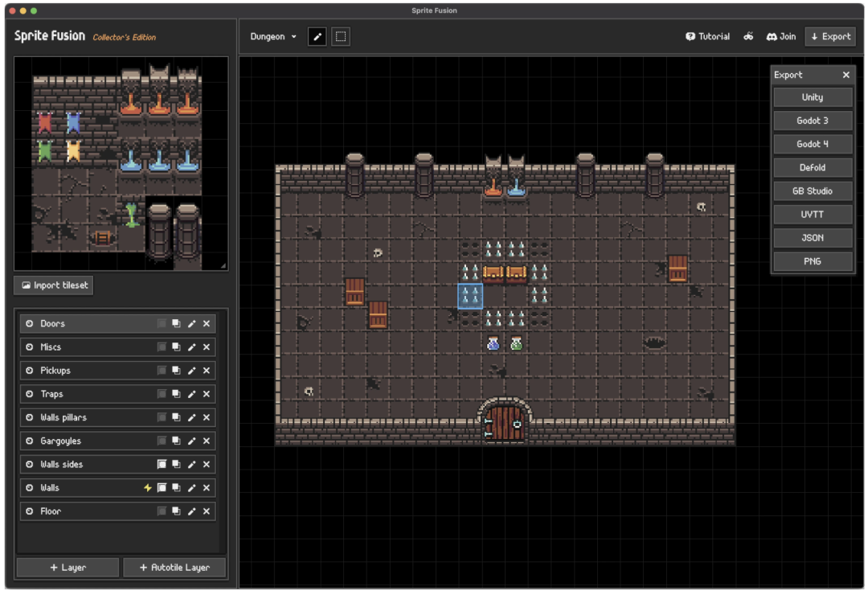Duplicate the Miscs layer
The width and height of the screenshot is (868, 595).
click(176, 347)
